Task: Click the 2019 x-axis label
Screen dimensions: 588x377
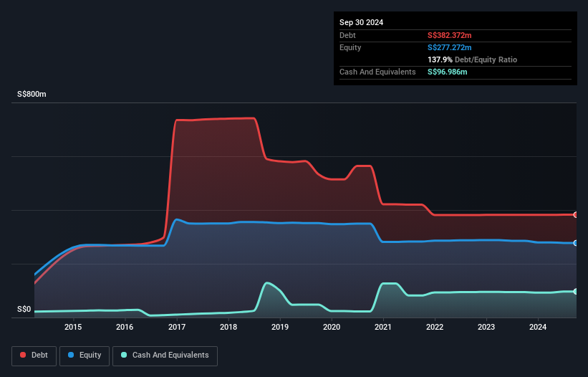Action: pyautogui.click(x=280, y=327)
